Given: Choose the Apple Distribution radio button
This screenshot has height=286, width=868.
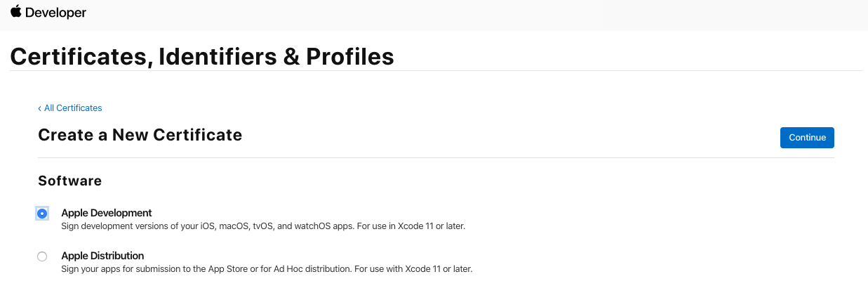Looking at the screenshot, I should point(42,256).
